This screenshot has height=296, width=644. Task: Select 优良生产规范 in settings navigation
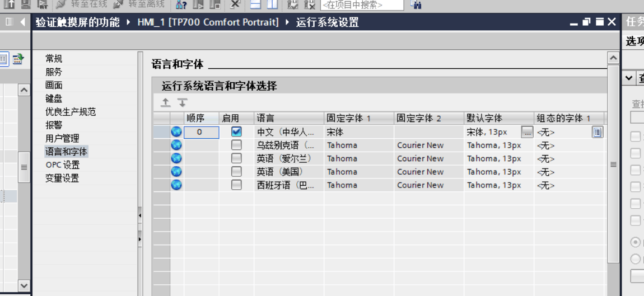click(x=71, y=112)
